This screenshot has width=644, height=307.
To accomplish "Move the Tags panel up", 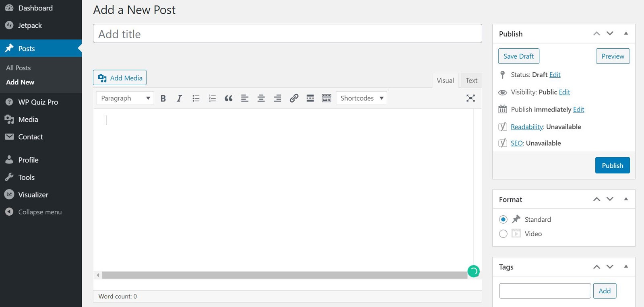I will [x=597, y=267].
